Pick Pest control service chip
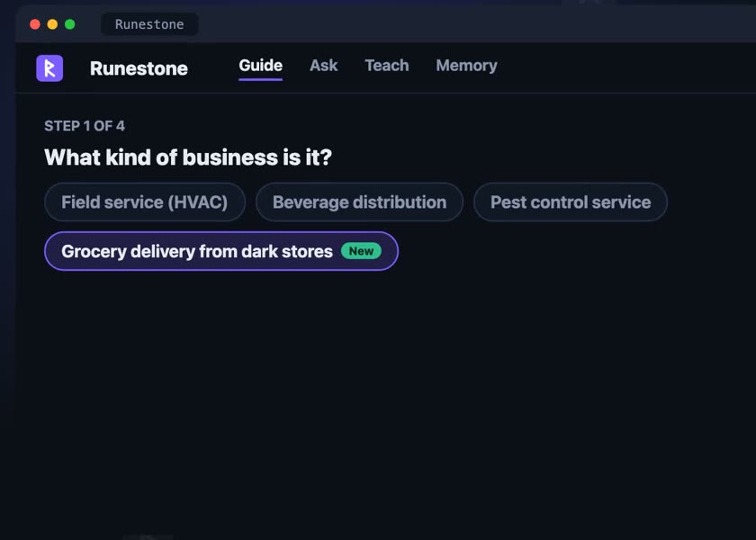 (x=571, y=202)
